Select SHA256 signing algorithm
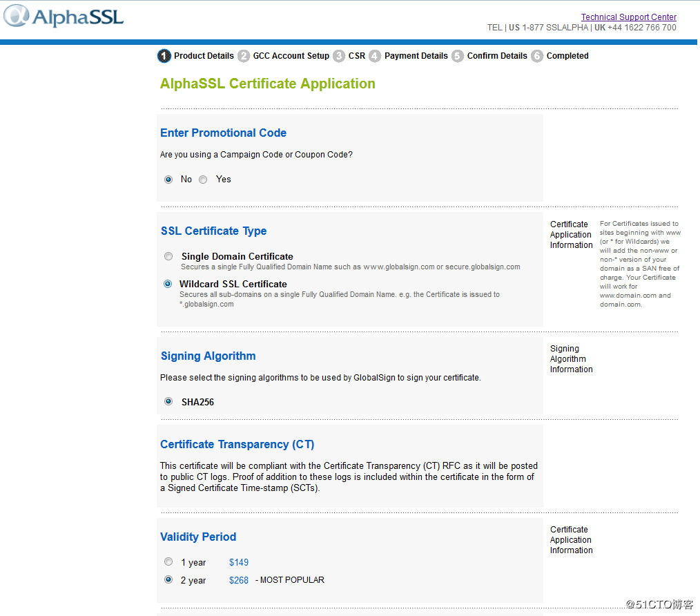This screenshot has height=616, width=700. click(x=168, y=401)
